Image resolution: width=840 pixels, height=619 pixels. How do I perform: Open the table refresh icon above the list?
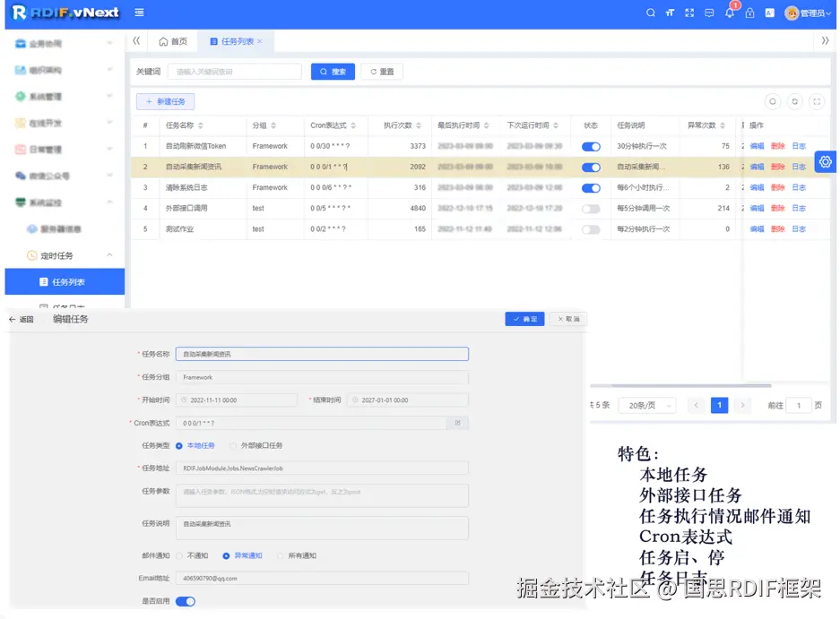click(794, 101)
